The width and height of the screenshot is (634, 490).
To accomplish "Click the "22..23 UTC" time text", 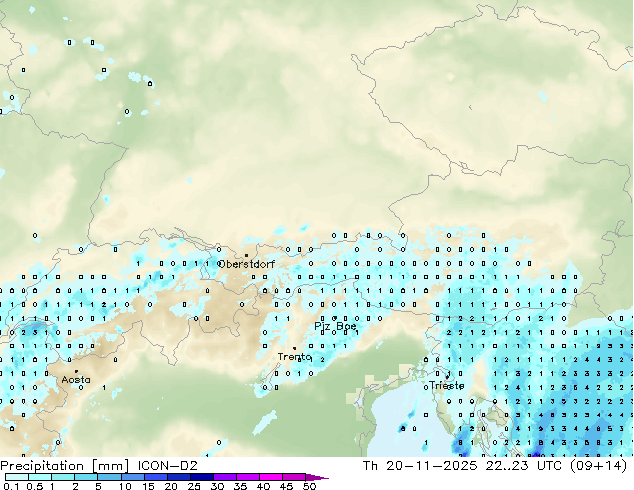I will click(x=524, y=466).
